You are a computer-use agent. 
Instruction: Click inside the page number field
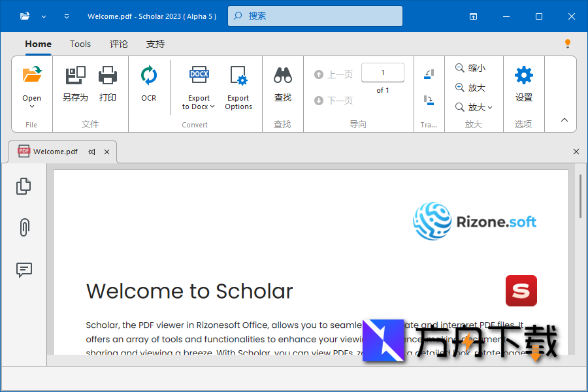point(382,73)
